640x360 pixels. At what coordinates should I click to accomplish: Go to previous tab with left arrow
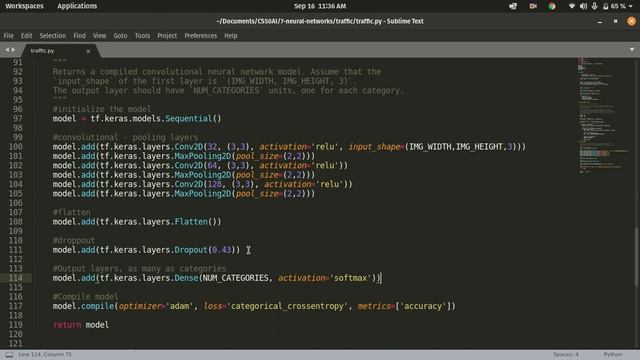point(7,50)
